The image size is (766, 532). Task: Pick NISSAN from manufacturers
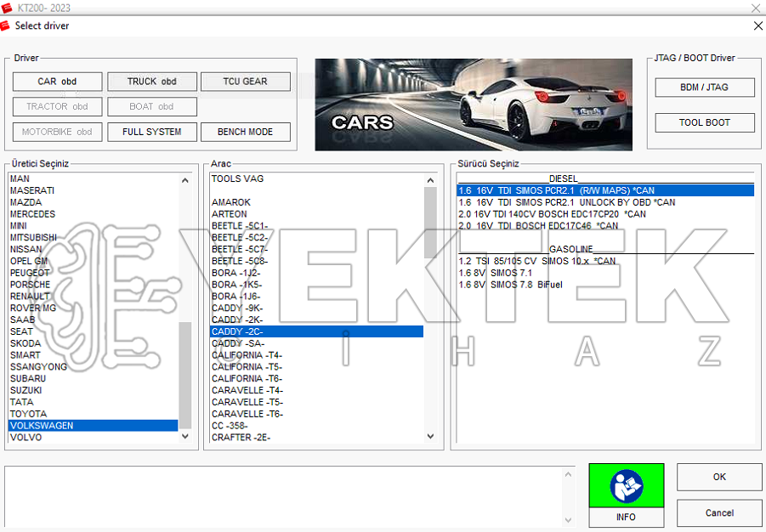click(93, 249)
